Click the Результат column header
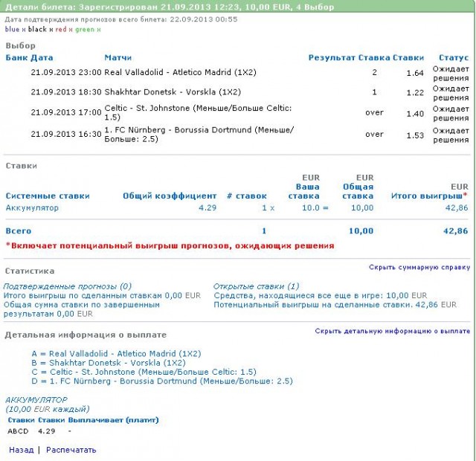 (332, 58)
